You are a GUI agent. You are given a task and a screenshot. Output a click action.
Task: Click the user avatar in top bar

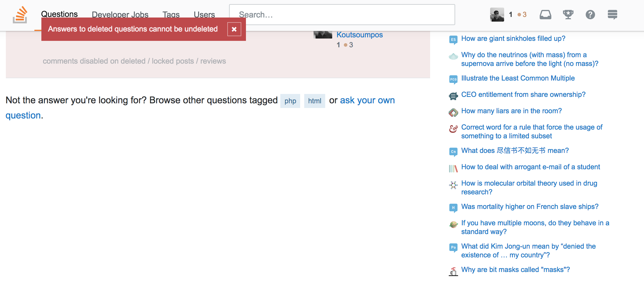click(497, 15)
